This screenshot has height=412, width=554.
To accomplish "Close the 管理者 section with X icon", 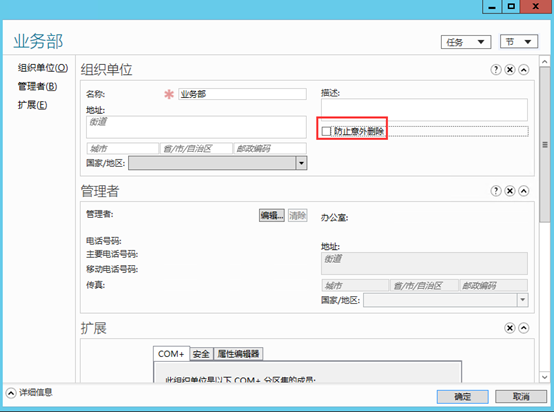I will pos(509,191).
